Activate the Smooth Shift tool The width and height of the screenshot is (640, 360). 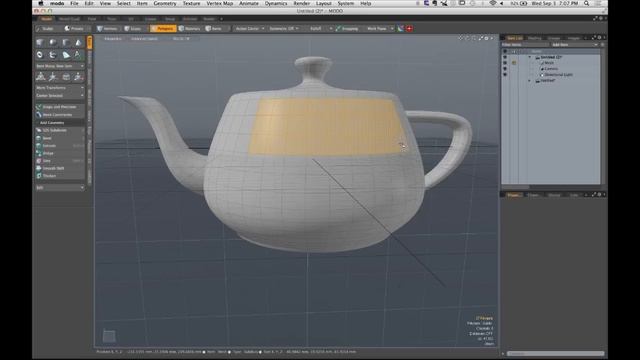60,168
